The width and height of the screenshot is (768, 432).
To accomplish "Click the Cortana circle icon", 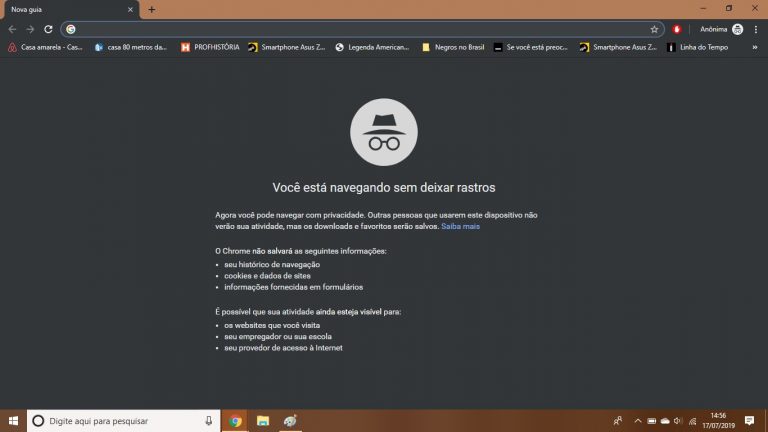I will (38, 421).
